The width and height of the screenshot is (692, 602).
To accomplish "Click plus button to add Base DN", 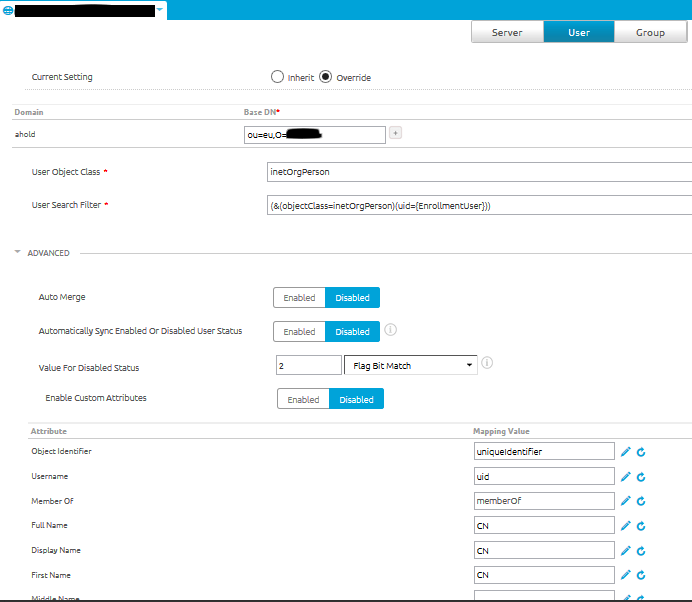I will pyautogui.click(x=395, y=133).
